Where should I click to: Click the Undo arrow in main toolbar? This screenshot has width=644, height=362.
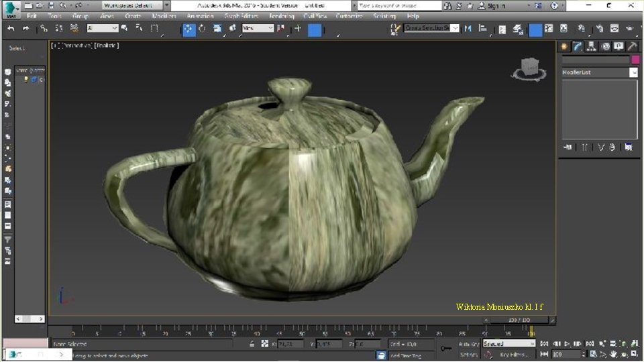(11, 29)
